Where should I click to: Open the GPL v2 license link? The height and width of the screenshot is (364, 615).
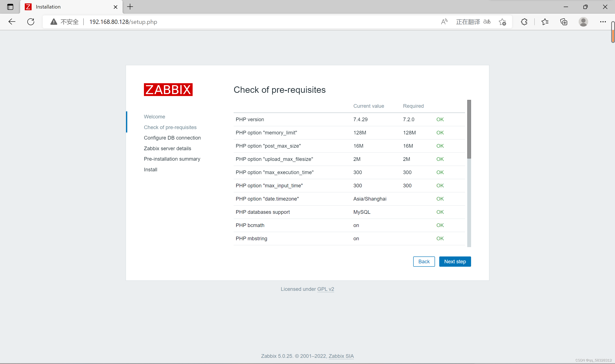click(x=325, y=289)
